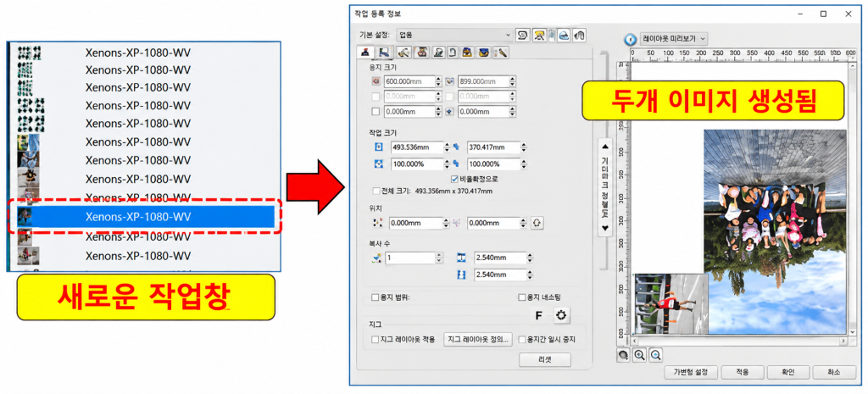
Task: Click the 확인 button
Action: pos(789,373)
